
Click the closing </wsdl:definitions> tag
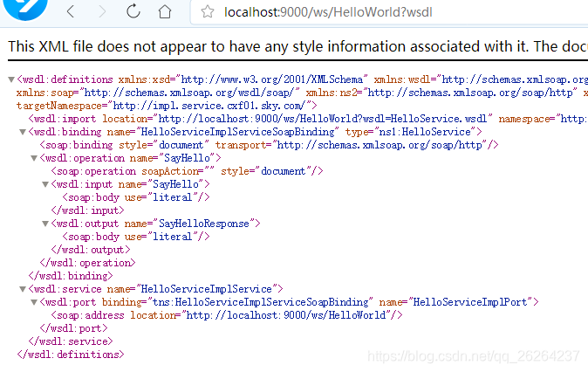71,355
